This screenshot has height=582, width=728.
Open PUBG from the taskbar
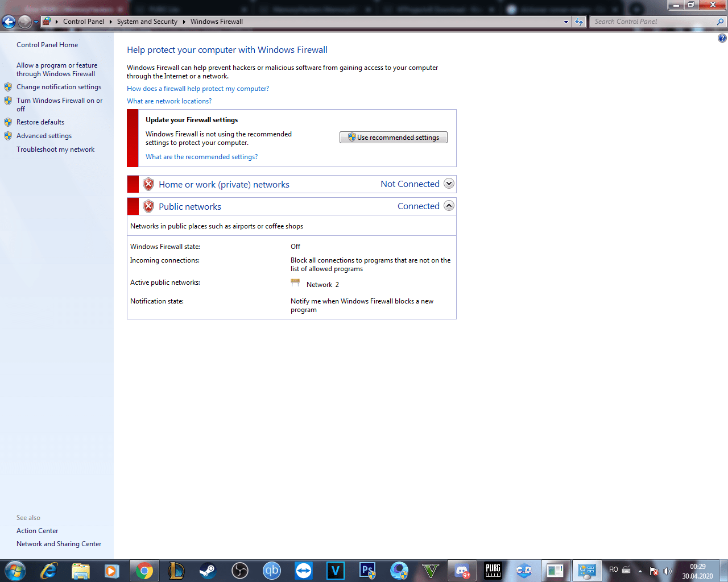(493, 571)
